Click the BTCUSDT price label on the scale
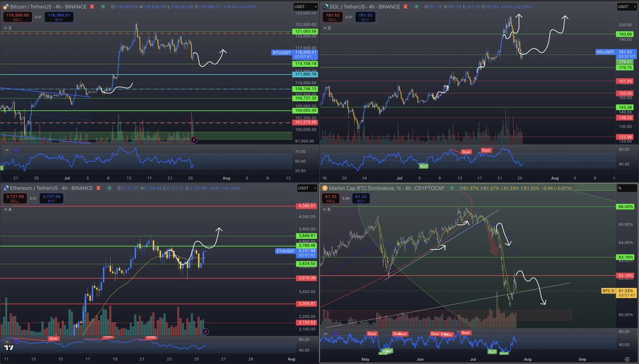 coord(282,53)
